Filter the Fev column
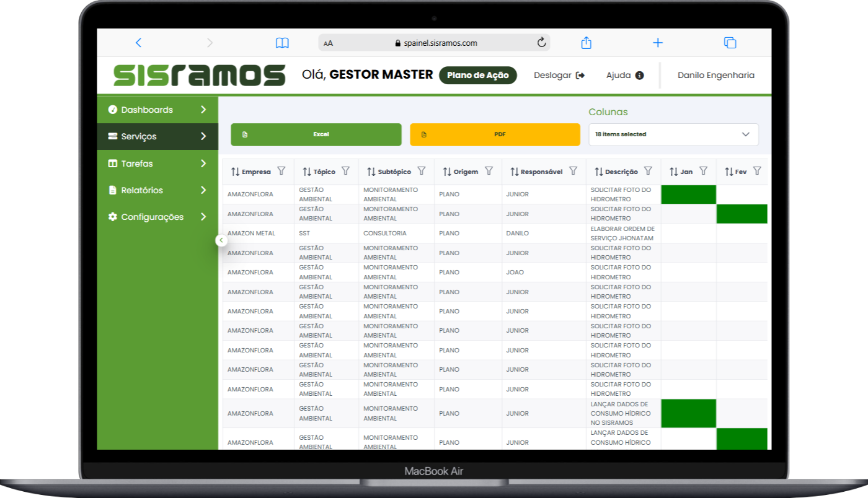Image resolution: width=868 pixels, height=498 pixels. pos(758,171)
